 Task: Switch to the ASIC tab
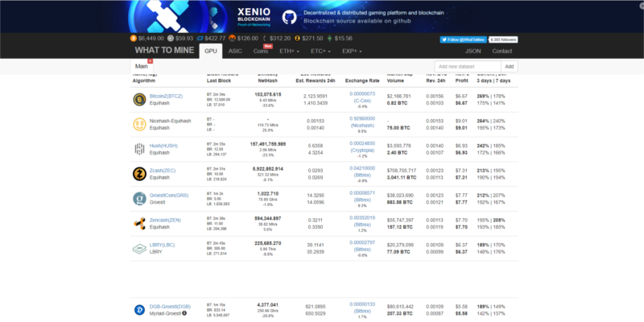pyautogui.click(x=235, y=51)
